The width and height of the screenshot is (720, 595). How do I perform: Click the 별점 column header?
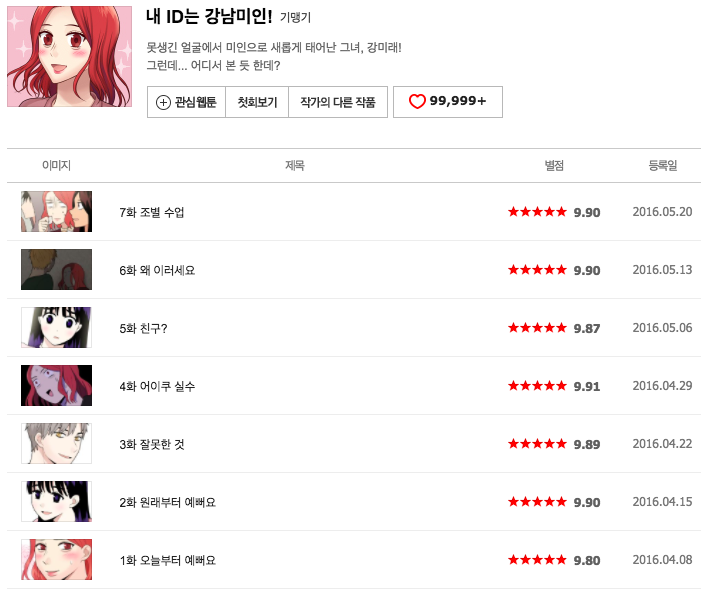click(x=554, y=166)
